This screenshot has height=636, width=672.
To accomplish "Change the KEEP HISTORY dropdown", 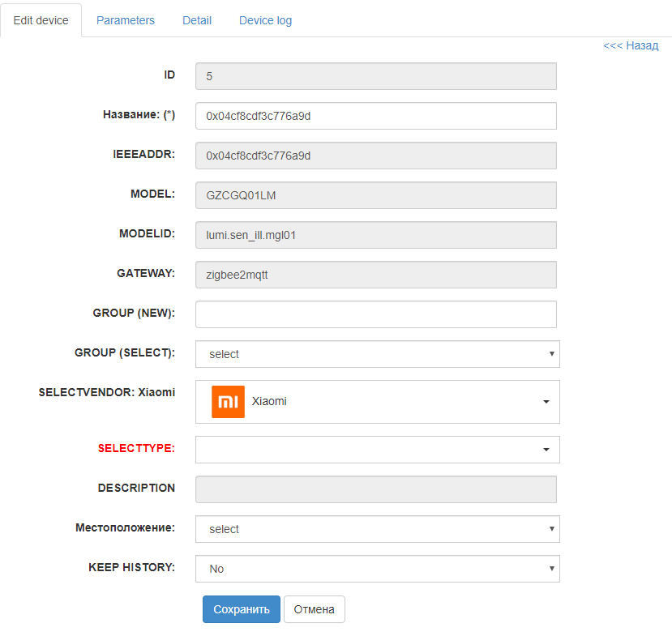I will (377, 569).
